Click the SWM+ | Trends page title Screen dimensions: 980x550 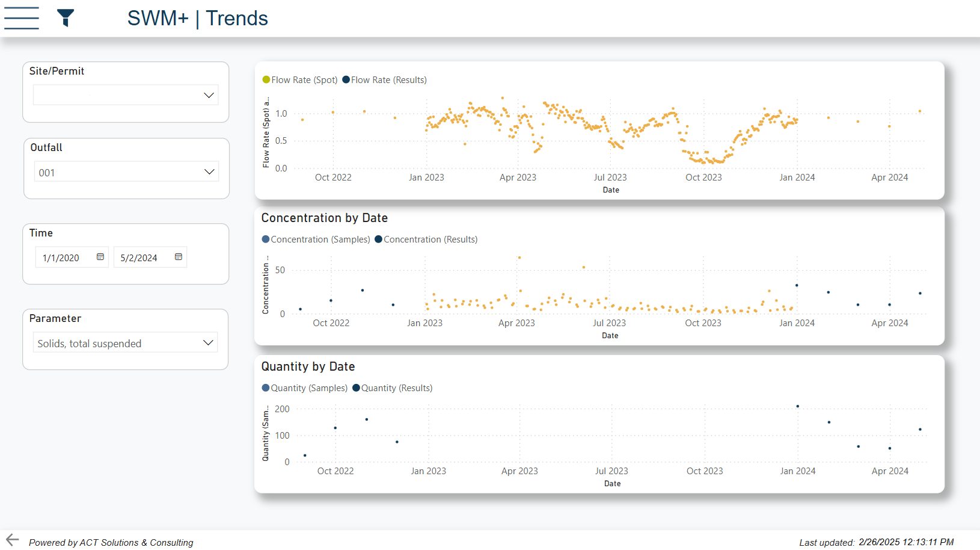coord(198,18)
